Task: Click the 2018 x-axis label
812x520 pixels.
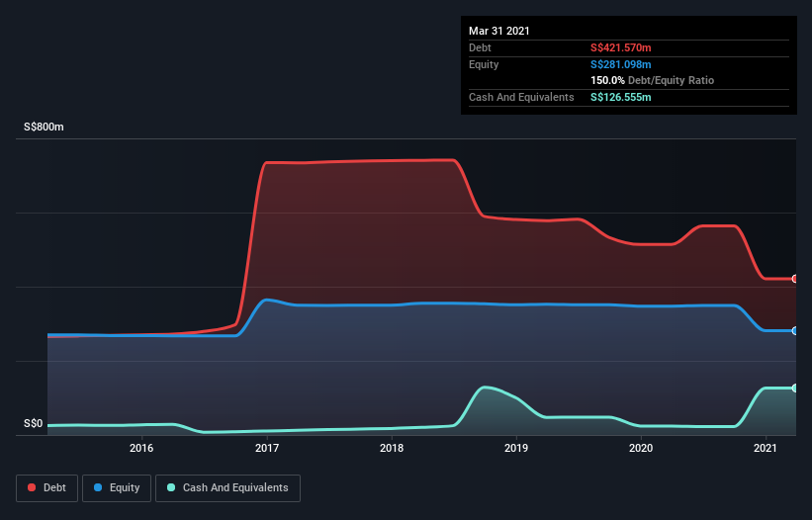Action: click(392, 448)
